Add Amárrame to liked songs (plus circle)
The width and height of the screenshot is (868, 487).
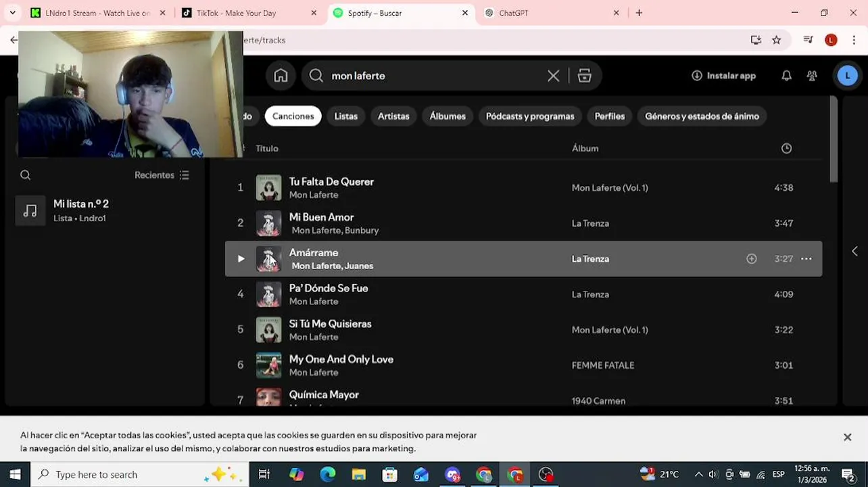[x=751, y=258]
